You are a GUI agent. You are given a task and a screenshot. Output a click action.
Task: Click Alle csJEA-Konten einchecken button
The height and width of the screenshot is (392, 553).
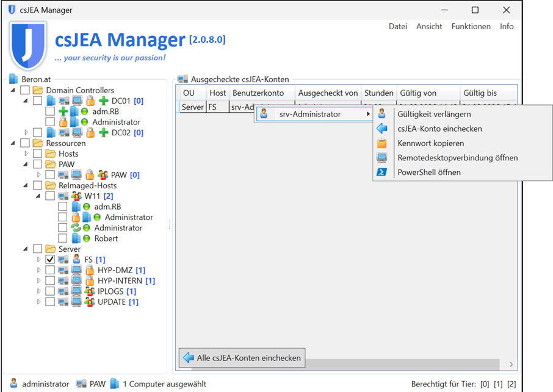point(242,358)
